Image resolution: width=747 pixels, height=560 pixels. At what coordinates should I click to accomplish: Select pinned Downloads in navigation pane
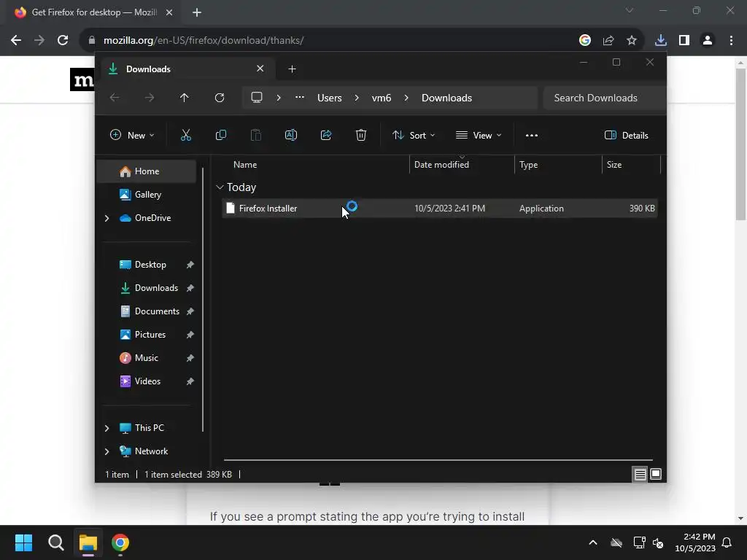[146, 287]
